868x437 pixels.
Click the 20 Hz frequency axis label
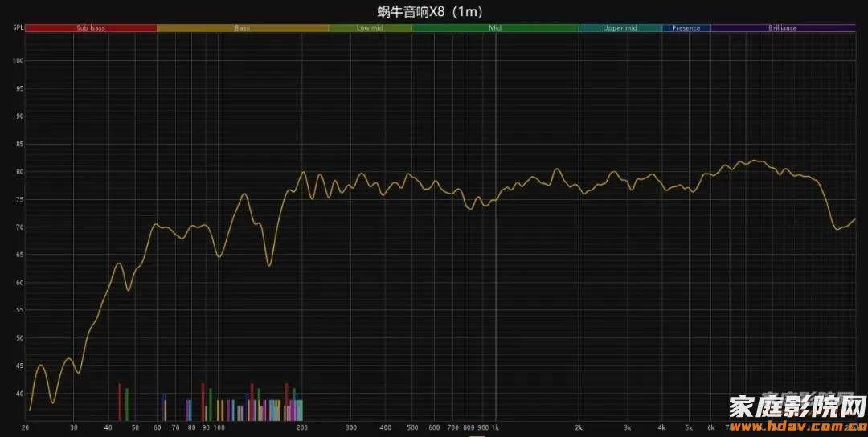[x=25, y=427]
